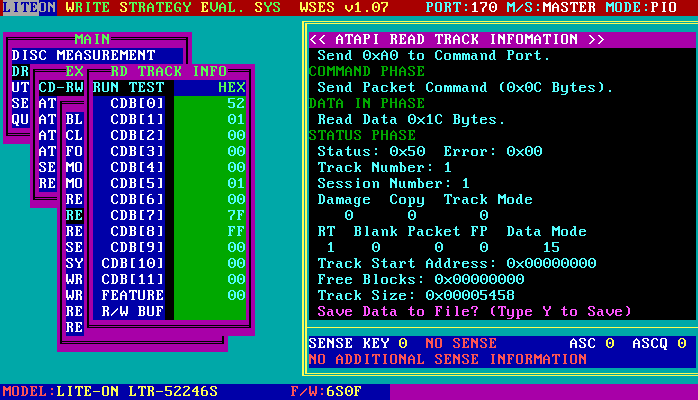This screenshot has height=400, width=698.
Task: Edit the CDB[7] value 7F
Action: click(235, 215)
